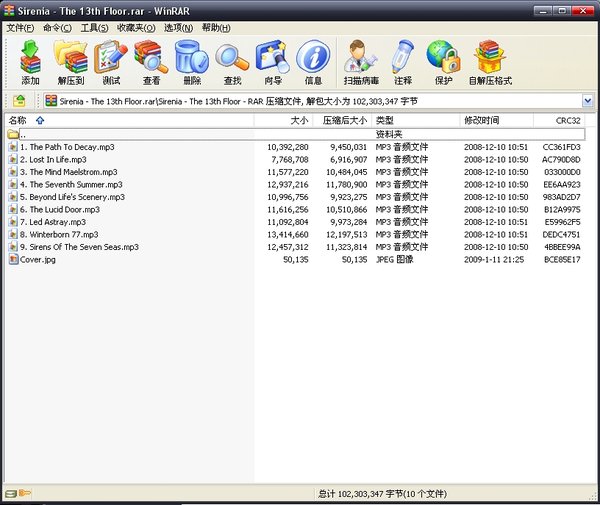The height and width of the screenshot is (505, 600).
Task: Click the JPEG 图像 type cell
Action: (395, 259)
